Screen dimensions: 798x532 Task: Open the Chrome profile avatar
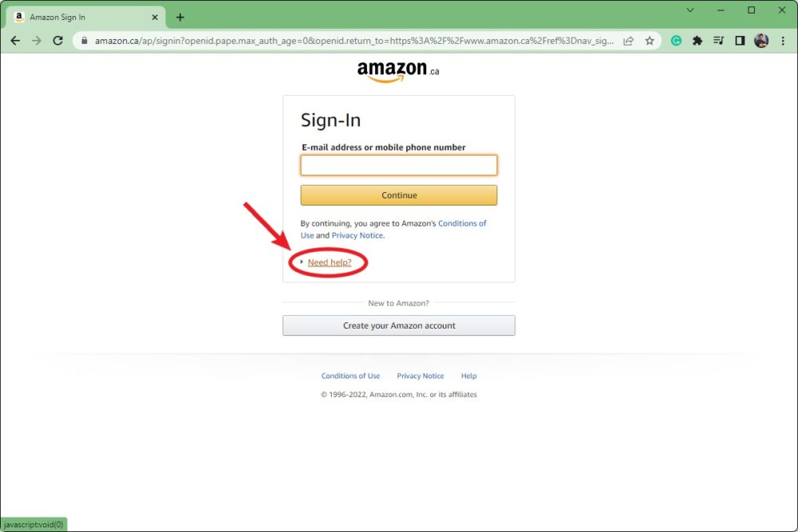[x=761, y=41]
